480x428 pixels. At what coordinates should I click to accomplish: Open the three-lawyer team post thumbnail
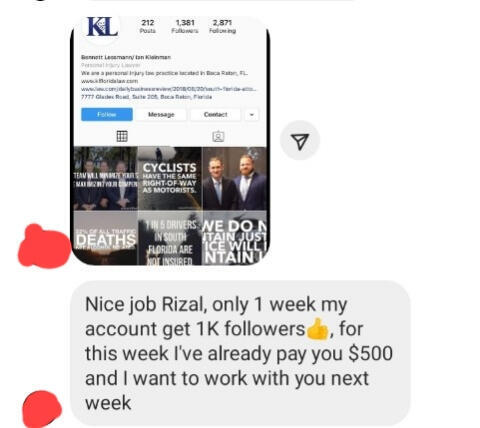(106, 178)
